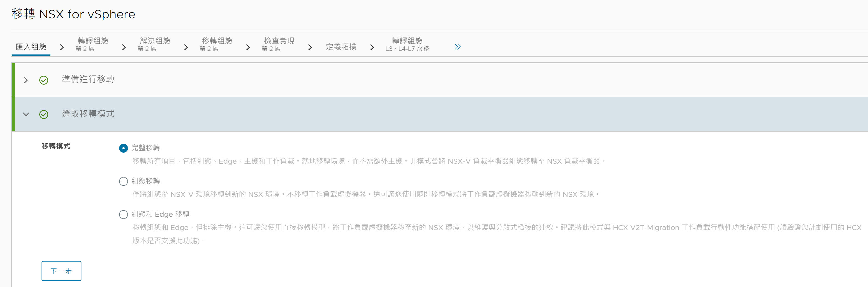Click the 移轉模式 field label
Screen dimensions: 868x287
point(56,146)
